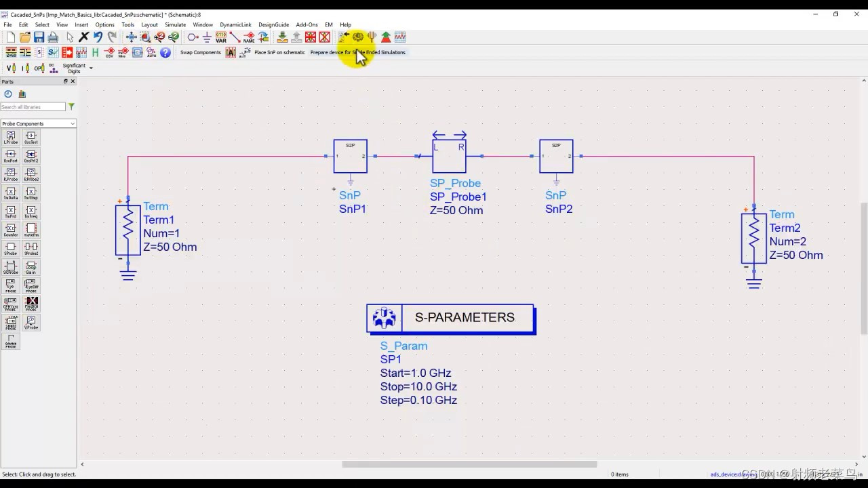Insert a VAR equation block
Image resolution: width=868 pixels, height=488 pixels.
pos(221,37)
